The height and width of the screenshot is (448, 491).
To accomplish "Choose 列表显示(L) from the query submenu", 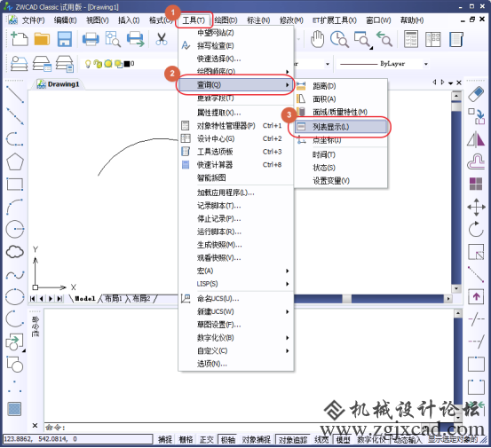I will [x=341, y=127].
